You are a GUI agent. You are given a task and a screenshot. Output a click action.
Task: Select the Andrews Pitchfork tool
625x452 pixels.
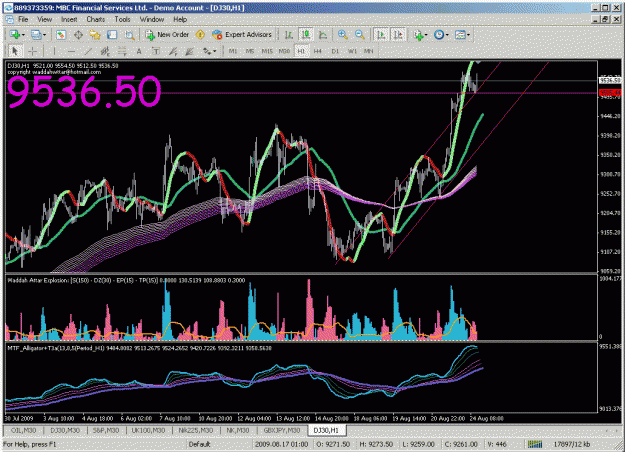(x=190, y=51)
